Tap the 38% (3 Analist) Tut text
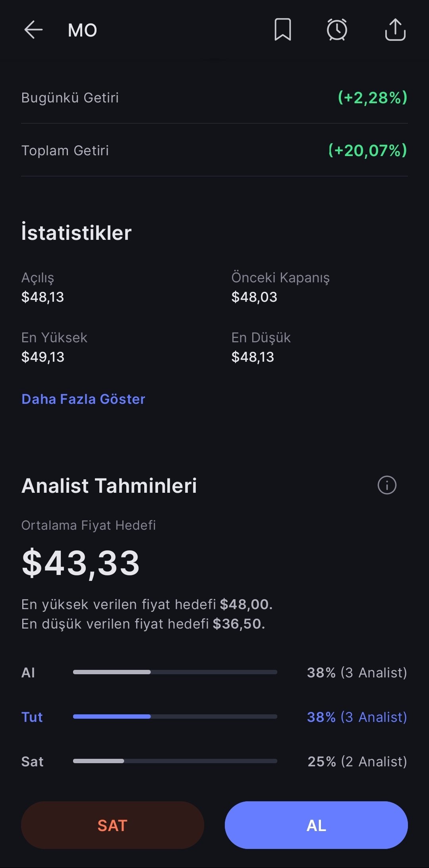Screen dimensions: 429x868 point(357,717)
